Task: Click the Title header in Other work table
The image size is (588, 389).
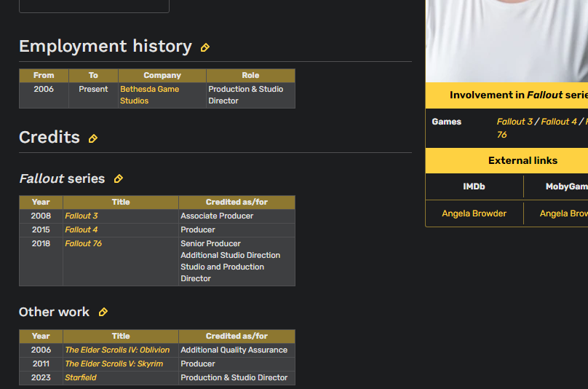Action: pos(121,336)
